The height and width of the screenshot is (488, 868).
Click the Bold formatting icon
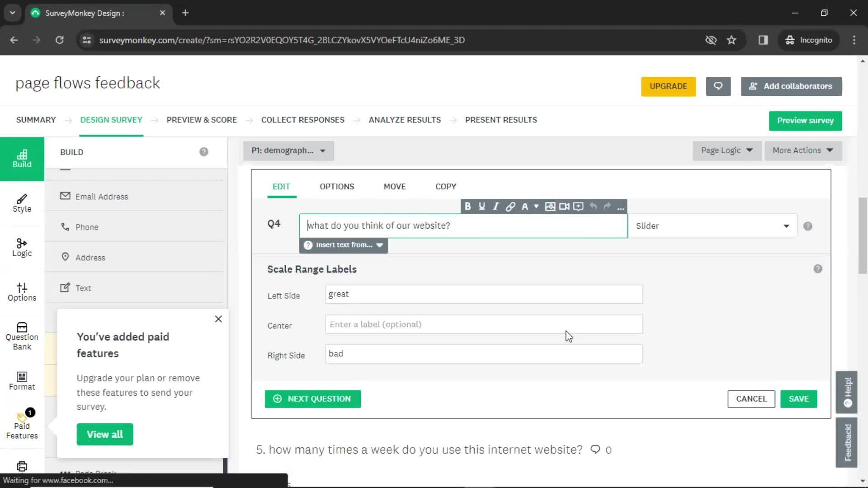click(x=468, y=206)
